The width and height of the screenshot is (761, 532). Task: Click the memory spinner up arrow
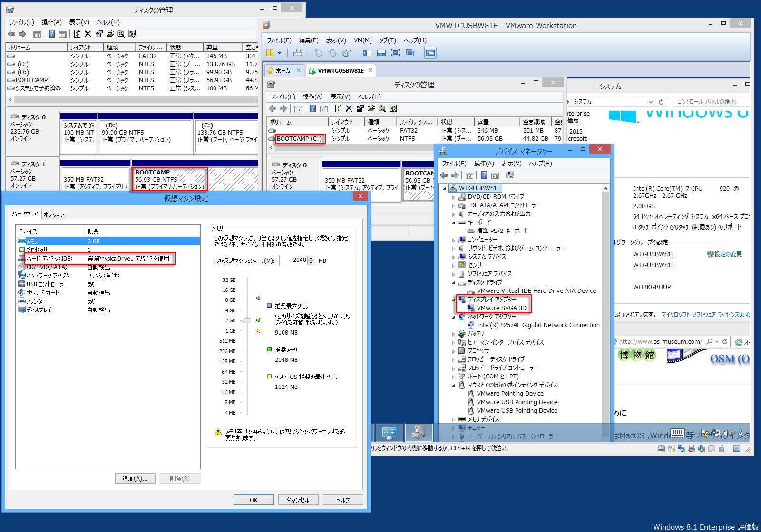click(x=311, y=258)
